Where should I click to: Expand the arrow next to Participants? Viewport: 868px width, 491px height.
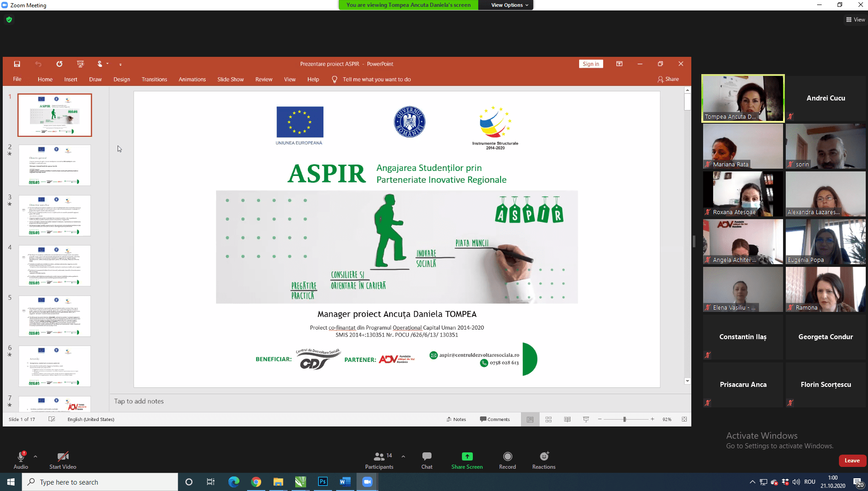(403, 456)
